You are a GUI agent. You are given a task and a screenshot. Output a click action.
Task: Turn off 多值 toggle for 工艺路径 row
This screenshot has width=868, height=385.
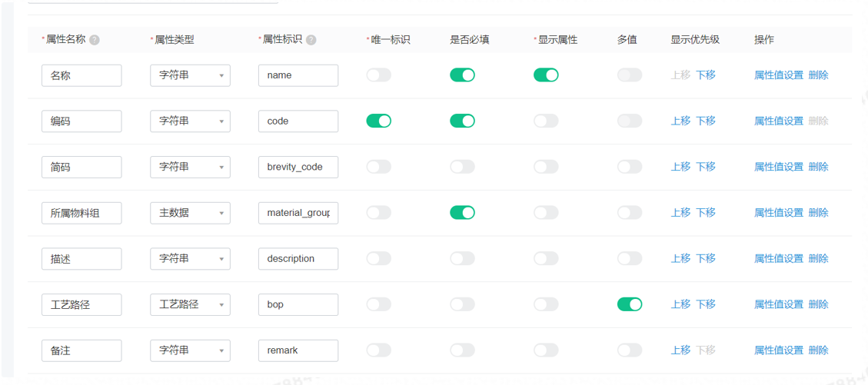pyautogui.click(x=630, y=304)
